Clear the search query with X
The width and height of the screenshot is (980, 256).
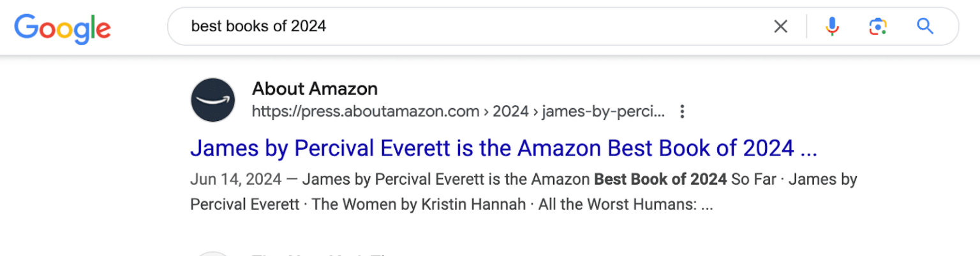tap(780, 27)
